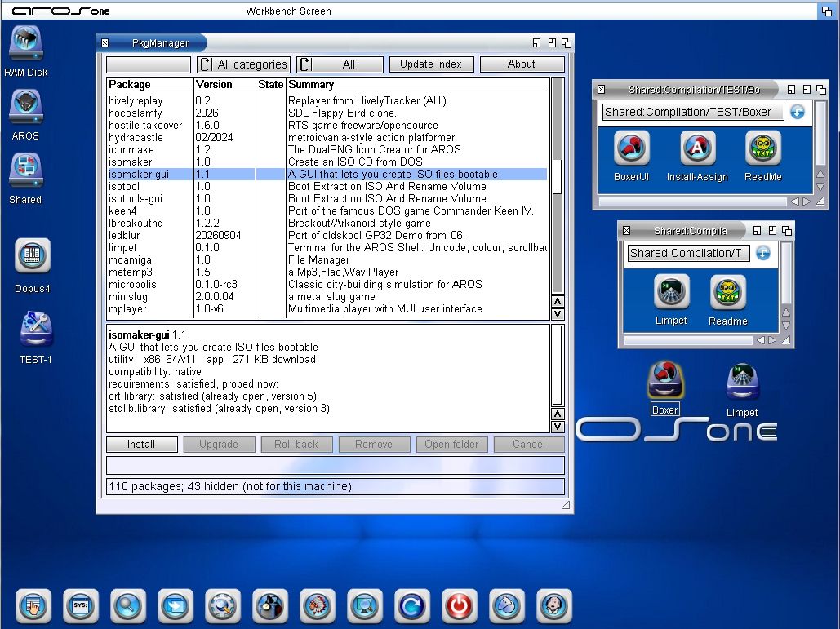Open the SYS: shell dock icon

pos(80,606)
